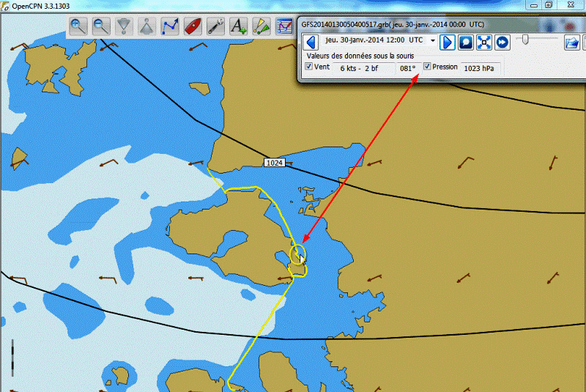586x392 pixels.
Task: Click the GRIB 'now' time button
Action: [x=466, y=42]
